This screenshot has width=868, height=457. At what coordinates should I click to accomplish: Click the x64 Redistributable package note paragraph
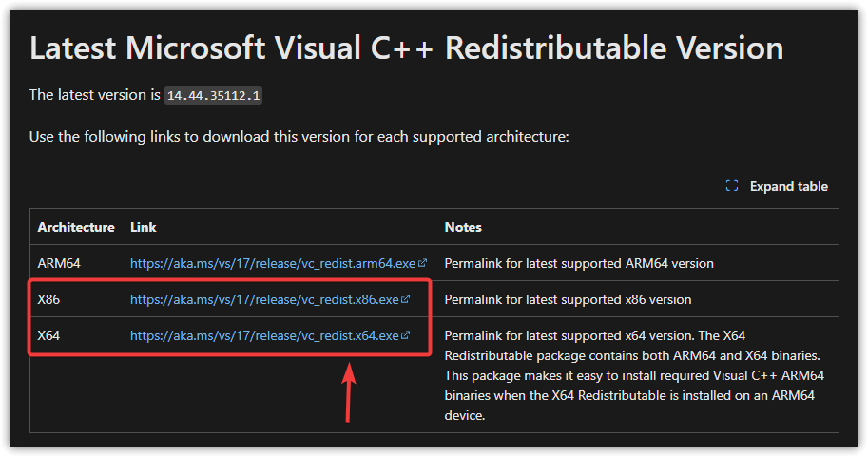(x=633, y=375)
